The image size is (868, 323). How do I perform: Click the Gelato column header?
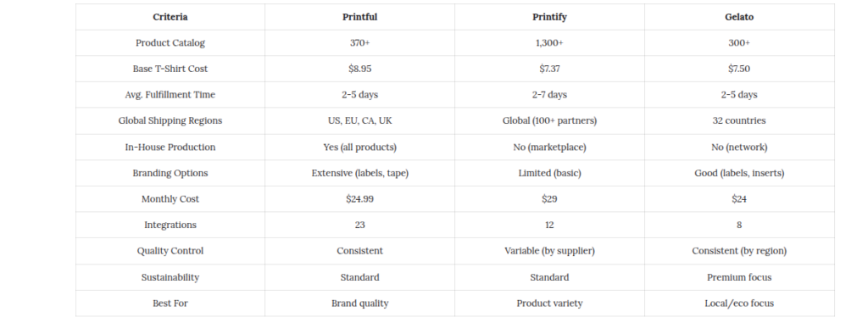(739, 17)
